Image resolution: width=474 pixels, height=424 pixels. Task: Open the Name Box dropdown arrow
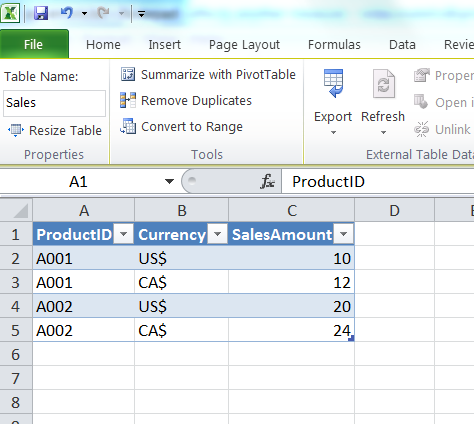pyautogui.click(x=169, y=182)
